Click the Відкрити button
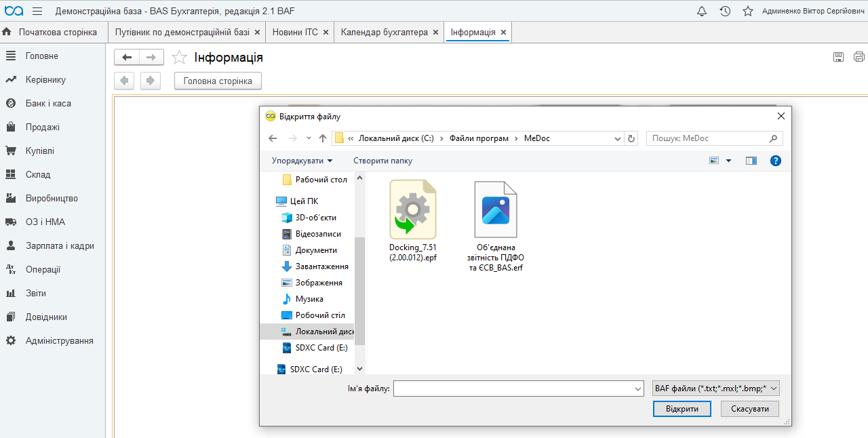Viewport: 868px width, 438px height. point(682,409)
